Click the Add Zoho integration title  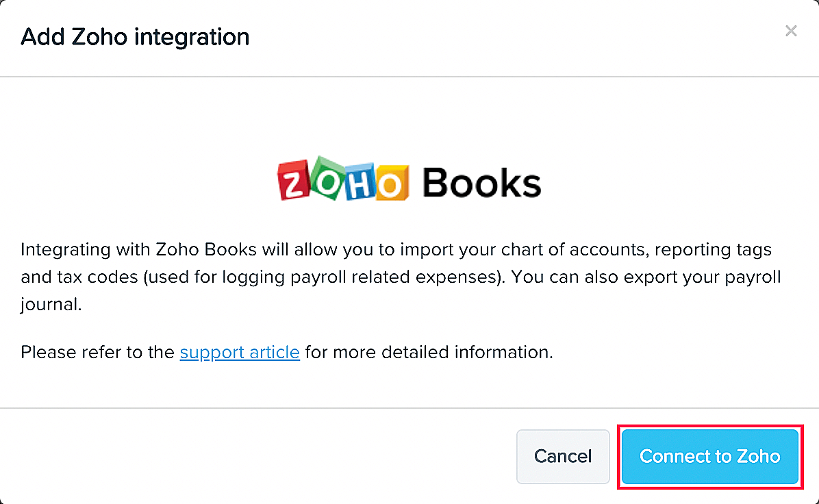coord(135,37)
